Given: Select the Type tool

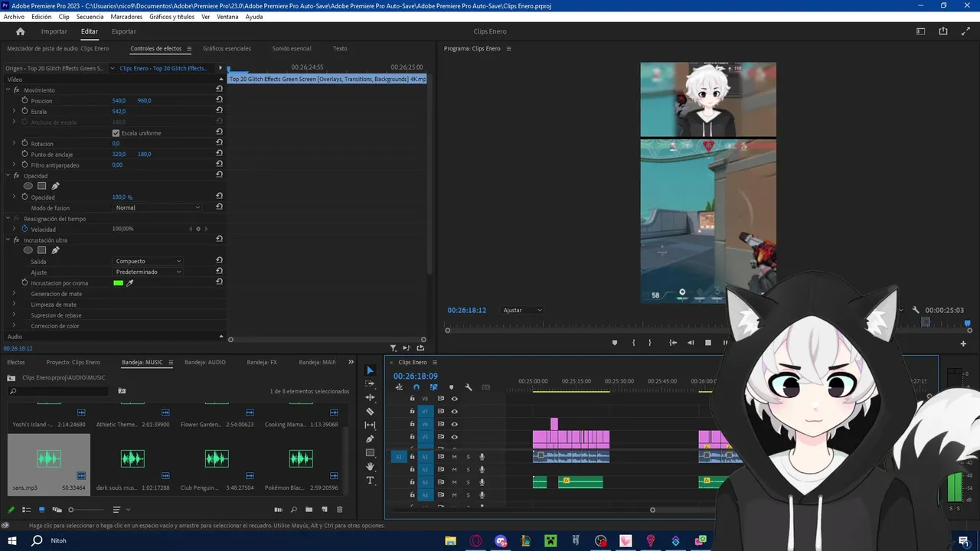Looking at the screenshot, I should point(370,480).
